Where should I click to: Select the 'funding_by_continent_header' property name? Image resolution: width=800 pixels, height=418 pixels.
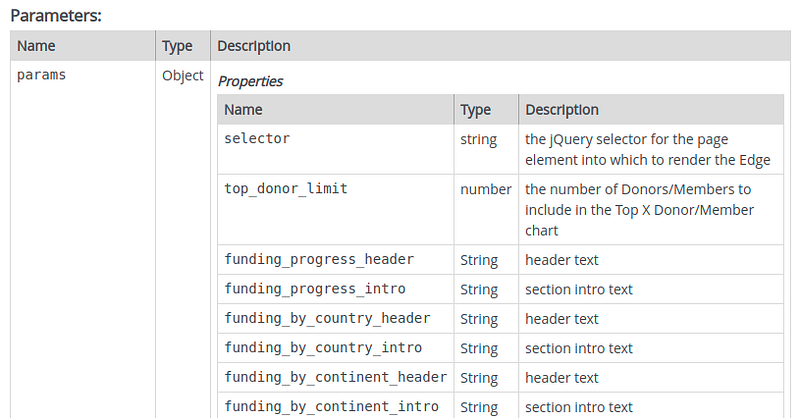click(x=335, y=378)
